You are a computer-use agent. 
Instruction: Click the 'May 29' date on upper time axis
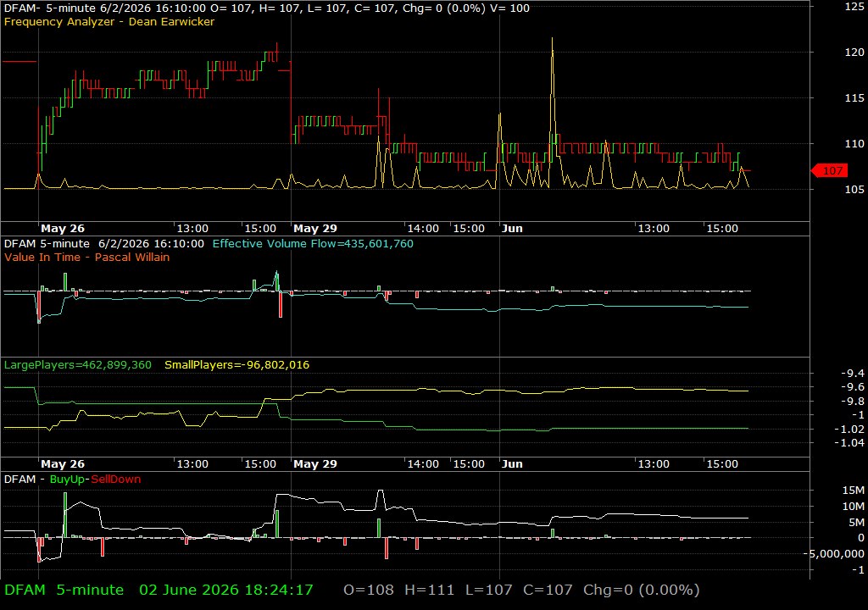[x=315, y=228]
